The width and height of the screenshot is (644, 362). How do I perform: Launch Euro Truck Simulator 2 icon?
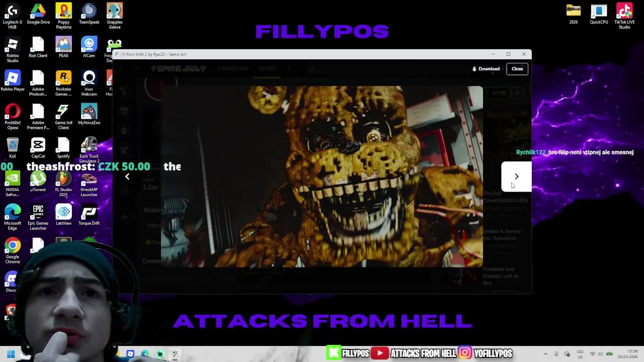[x=89, y=150]
